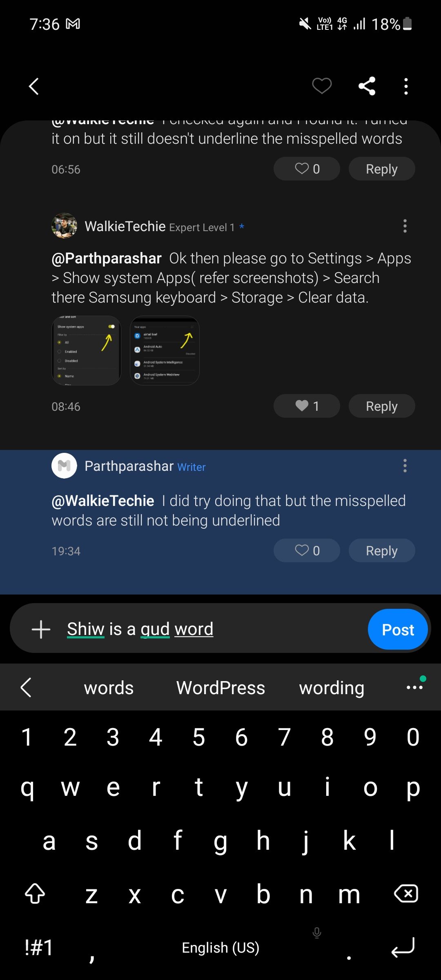Tap the heart icon in the top bar

pos(321,86)
